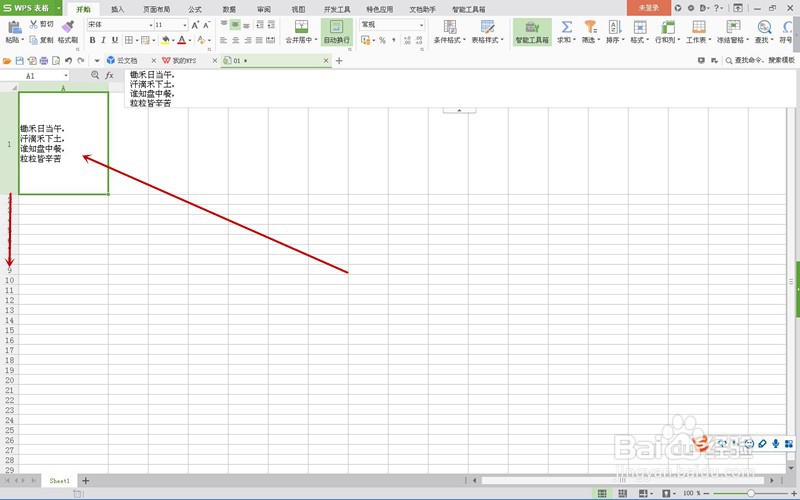Image resolution: width=800 pixels, height=500 pixels.
Task: Open the font color dropdown arrow
Action: 190,40
